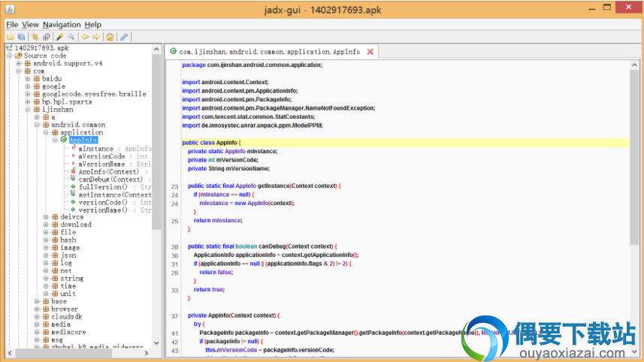The height and width of the screenshot is (362, 644).
Task: Collapse the com package node
Action: pyautogui.click(x=19, y=71)
